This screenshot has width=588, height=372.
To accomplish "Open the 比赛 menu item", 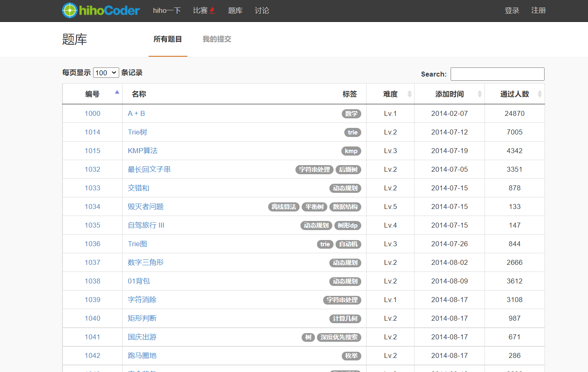I will point(200,10).
